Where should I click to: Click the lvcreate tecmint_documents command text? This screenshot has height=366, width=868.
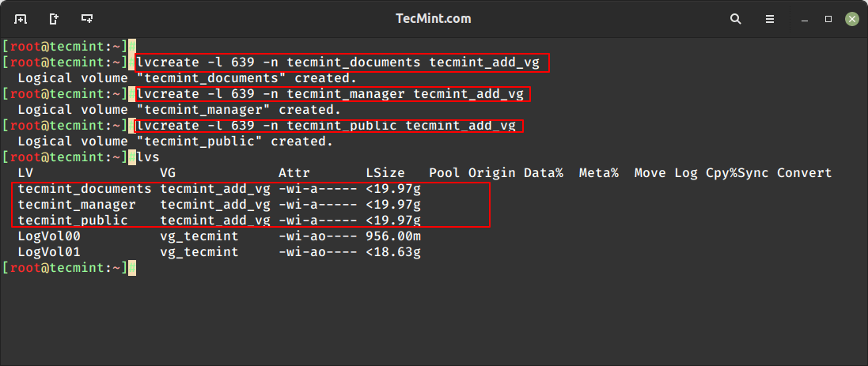(x=341, y=62)
